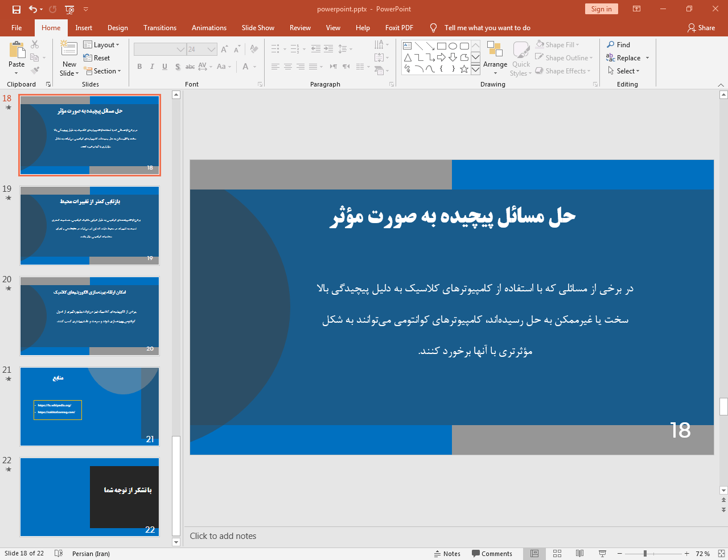Open the Shape Fill dropdown
Viewport: 728px width, 560px height.
click(x=558, y=44)
